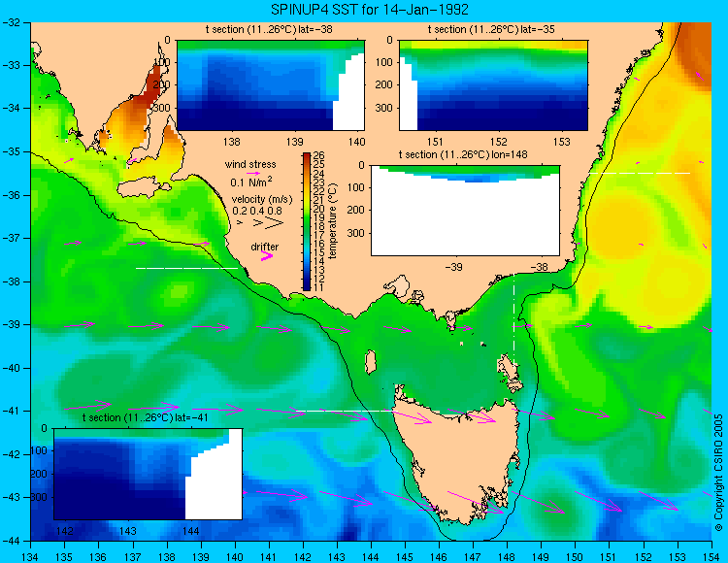Click the white dashed section line at latitude -38
728x563 pixels.
[186, 268]
